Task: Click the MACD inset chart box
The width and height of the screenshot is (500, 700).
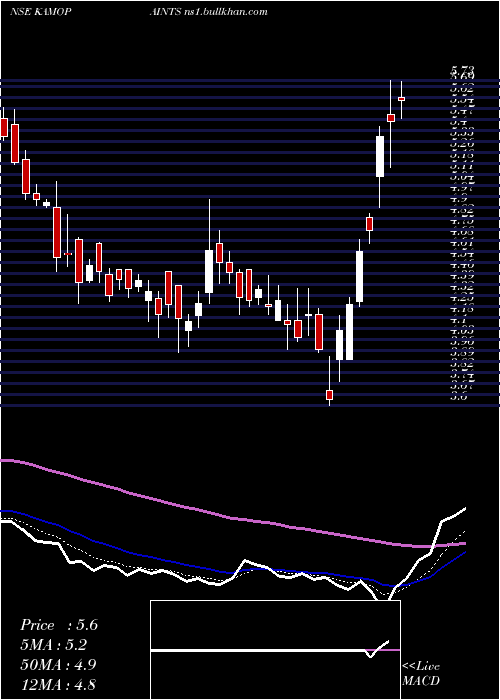Action: (x=275, y=650)
